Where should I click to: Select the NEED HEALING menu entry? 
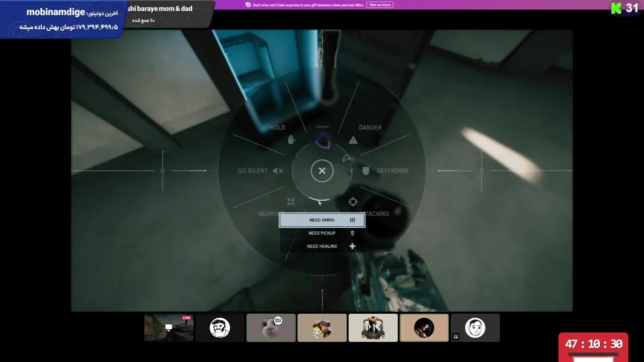click(322, 246)
